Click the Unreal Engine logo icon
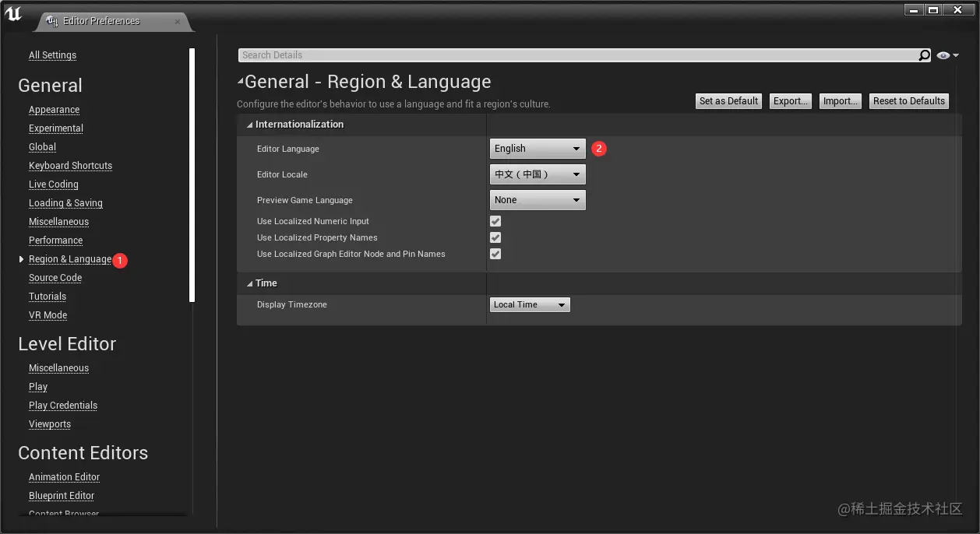The image size is (980, 534). click(13, 13)
